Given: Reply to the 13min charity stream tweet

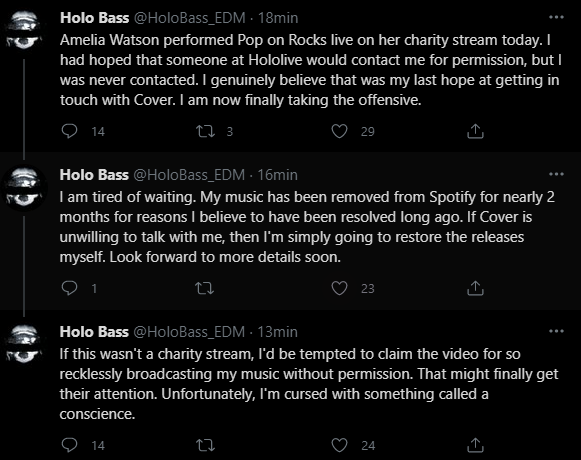Looking at the screenshot, I should tap(69, 445).
